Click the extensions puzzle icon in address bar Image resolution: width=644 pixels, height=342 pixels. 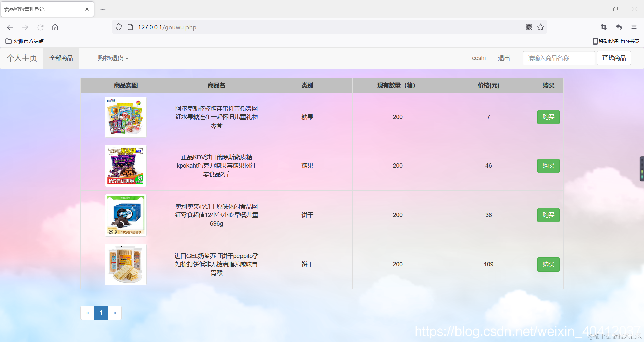528,27
